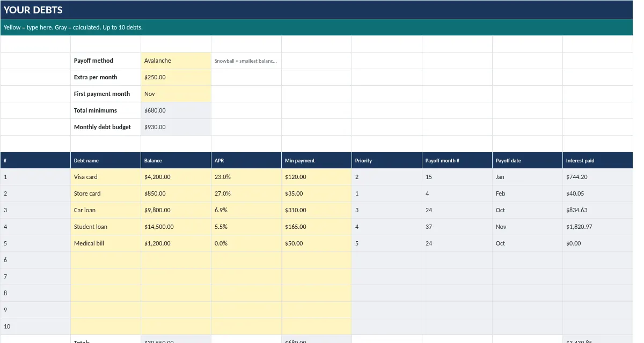Viewport: 644px width, 343px height.
Task: Select the Extra per month label
Action: pos(106,77)
